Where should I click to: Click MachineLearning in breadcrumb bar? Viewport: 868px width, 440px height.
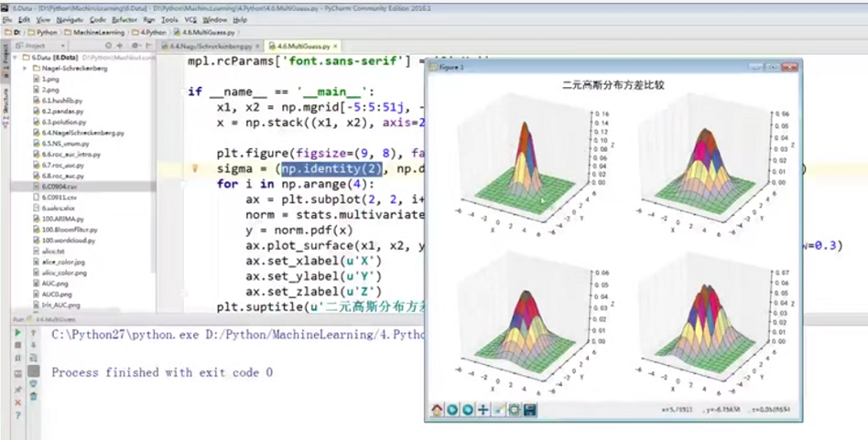click(x=94, y=33)
